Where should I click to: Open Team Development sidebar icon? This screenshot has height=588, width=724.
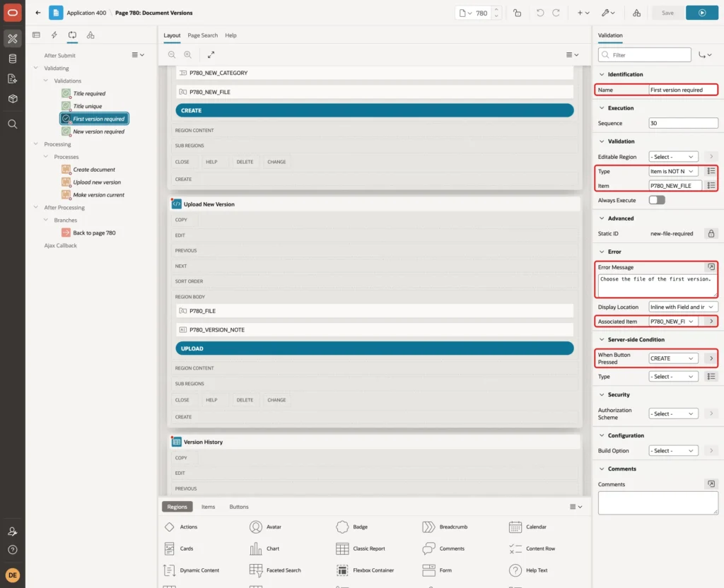point(13,78)
